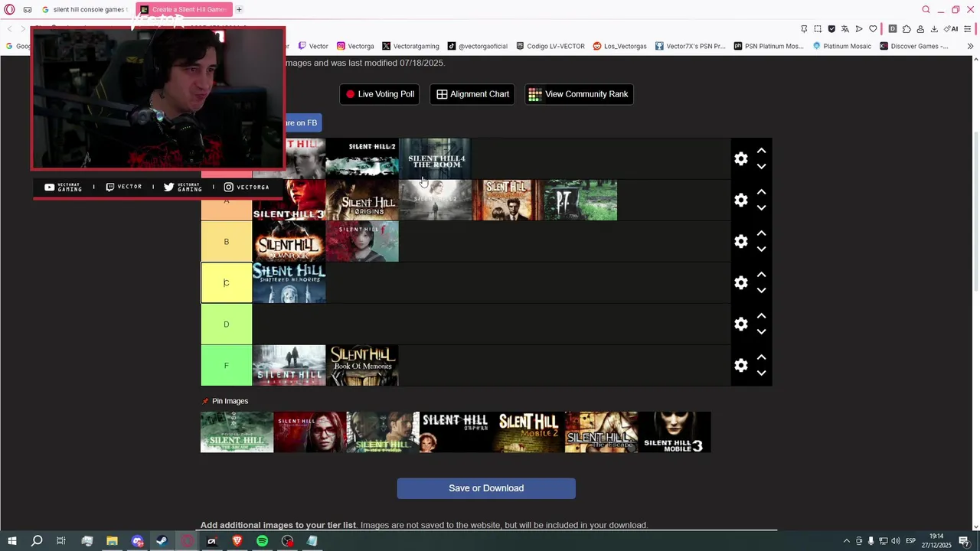Open the Platinum Mosaic bookmark

841,46
